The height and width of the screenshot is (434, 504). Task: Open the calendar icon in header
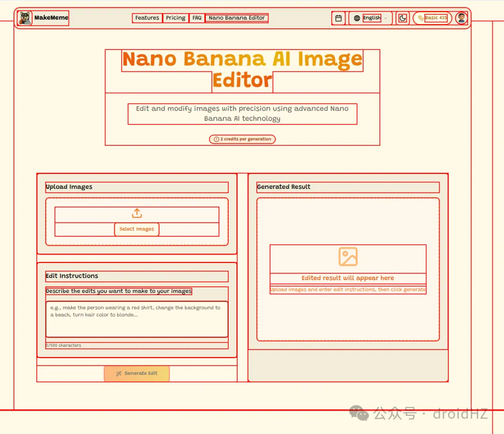(338, 18)
